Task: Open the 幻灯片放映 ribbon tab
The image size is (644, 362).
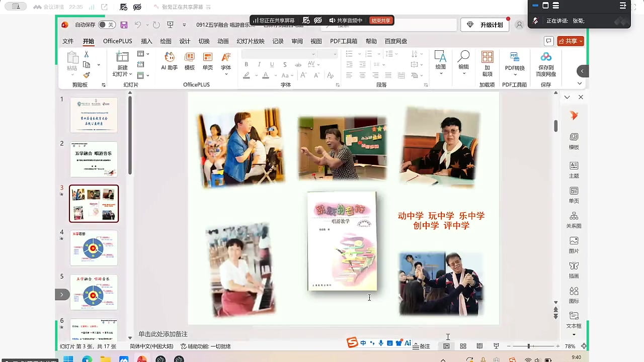Action: pos(251,41)
